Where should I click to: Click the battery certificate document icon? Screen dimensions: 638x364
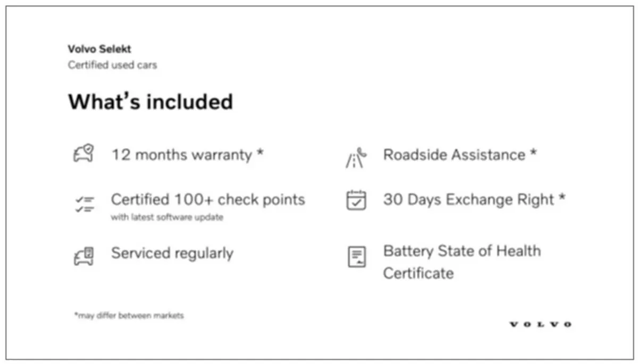(356, 257)
